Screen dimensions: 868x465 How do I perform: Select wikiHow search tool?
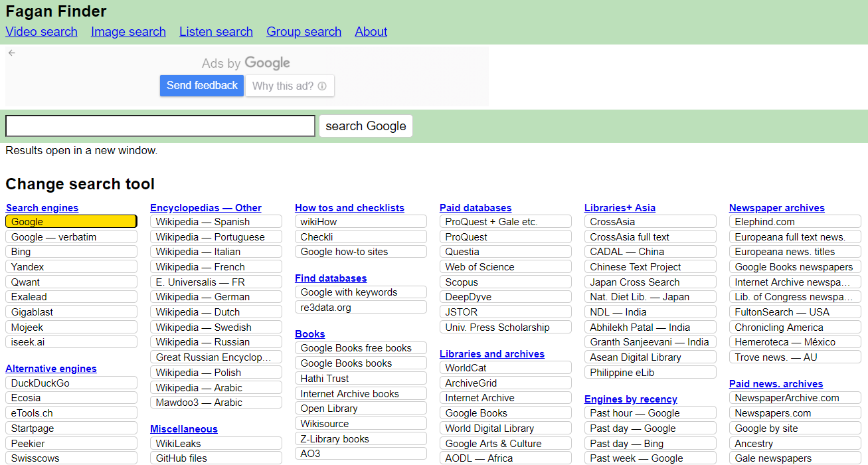click(361, 222)
